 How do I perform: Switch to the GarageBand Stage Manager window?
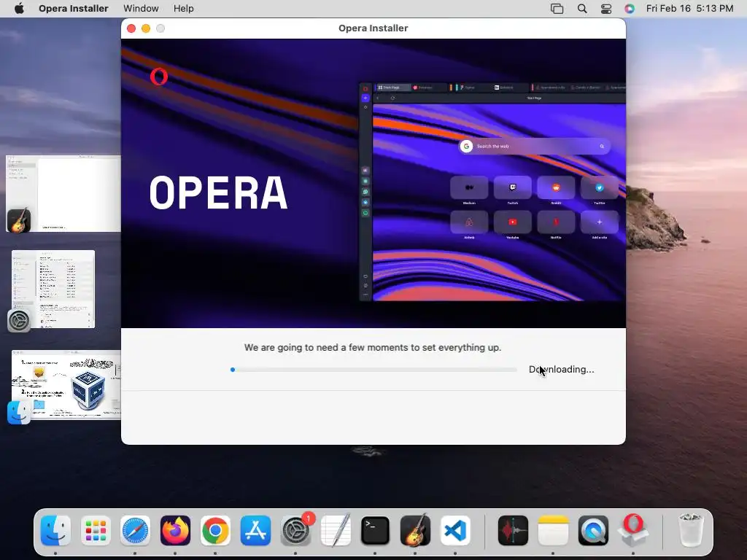tap(63, 194)
